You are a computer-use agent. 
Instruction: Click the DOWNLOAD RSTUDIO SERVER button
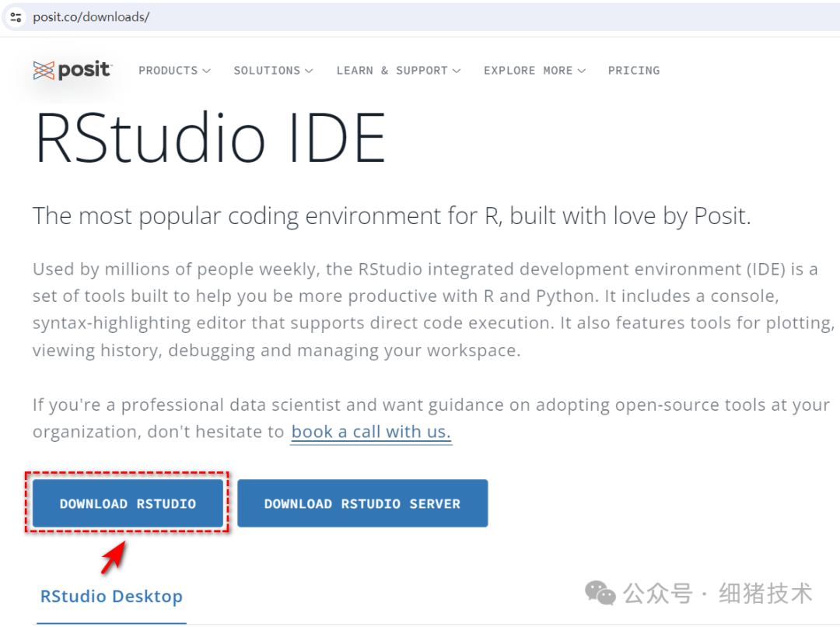pyautogui.click(x=362, y=503)
